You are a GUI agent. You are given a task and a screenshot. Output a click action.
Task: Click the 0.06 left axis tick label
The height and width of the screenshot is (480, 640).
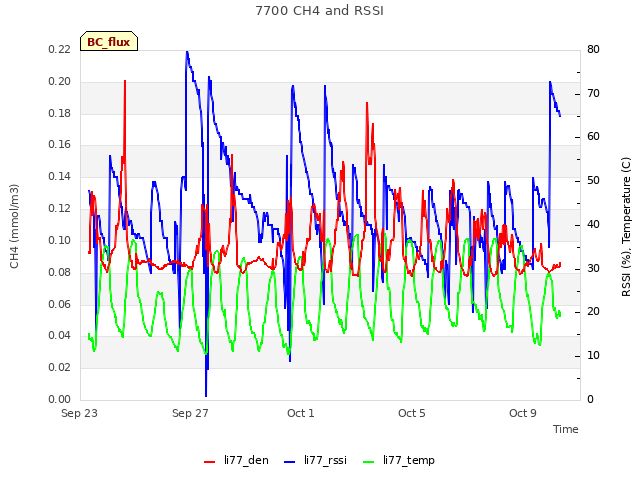tap(60, 304)
